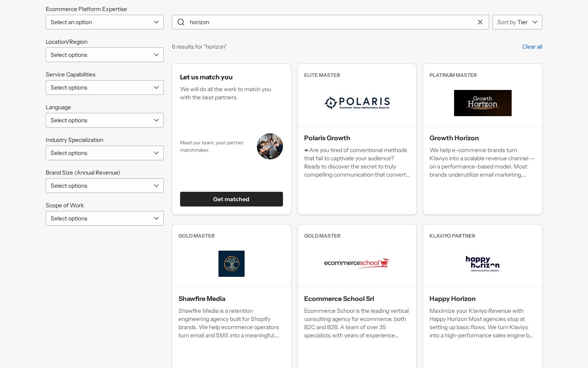The width and height of the screenshot is (588, 368).
Task: Open Ecommerce Platform Expertise dropdown
Action: [x=105, y=22]
